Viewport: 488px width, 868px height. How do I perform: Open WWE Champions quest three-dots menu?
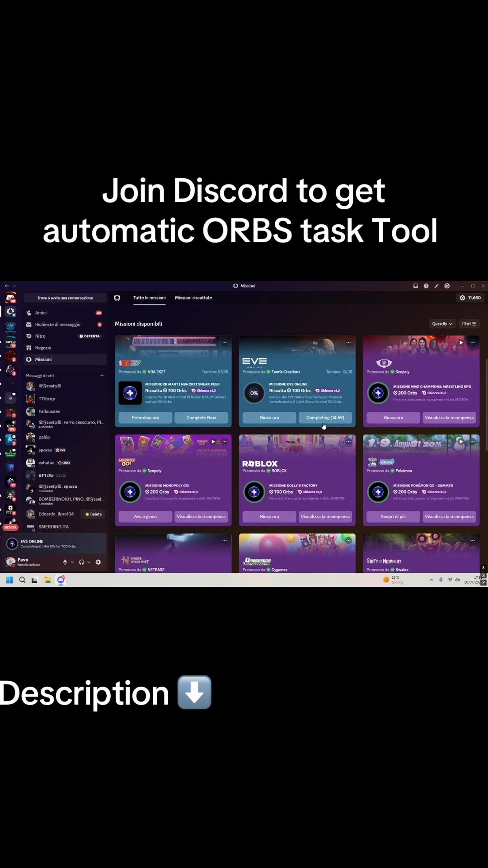473,343
